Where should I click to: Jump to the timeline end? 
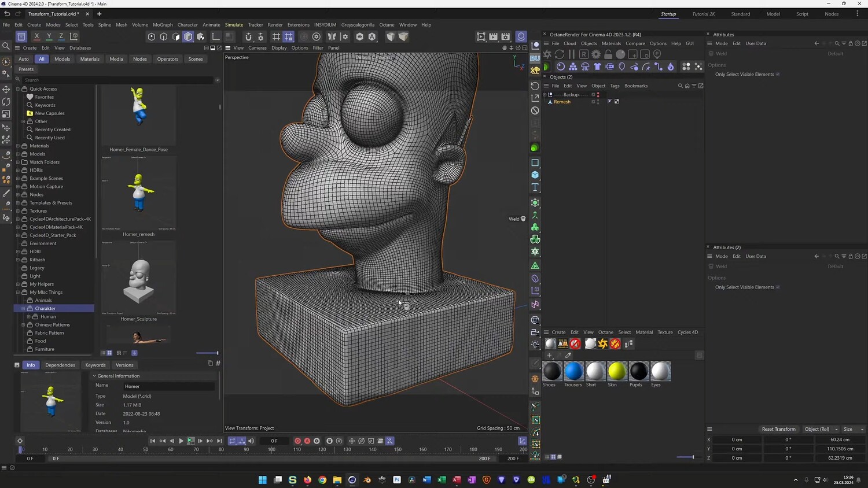point(219,441)
